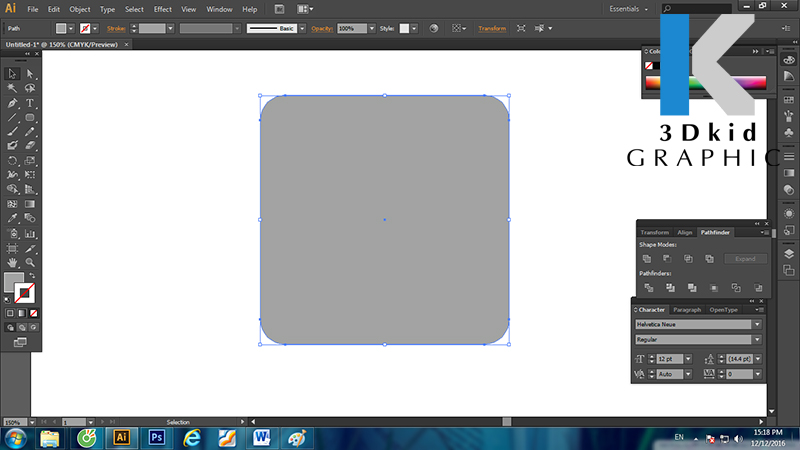Swap fill and stroke colors
Viewport: 800px width, 450px height.
click(32, 276)
